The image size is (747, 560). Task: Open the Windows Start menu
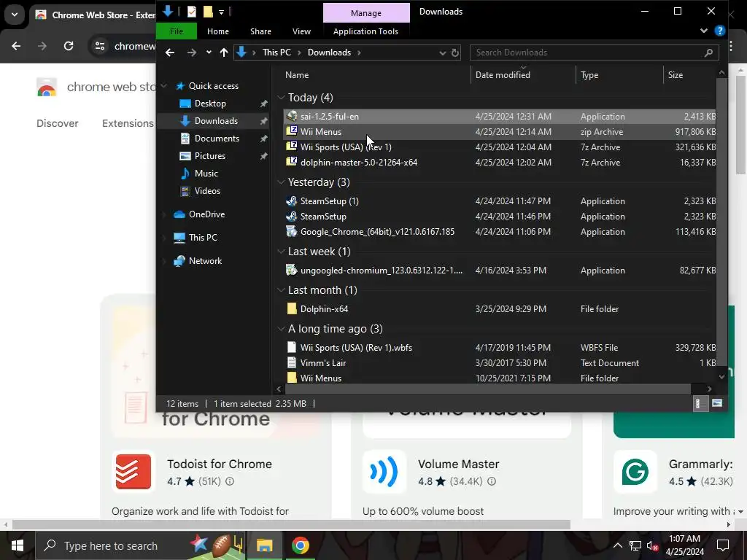pyautogui.click(x=18, y=545)
